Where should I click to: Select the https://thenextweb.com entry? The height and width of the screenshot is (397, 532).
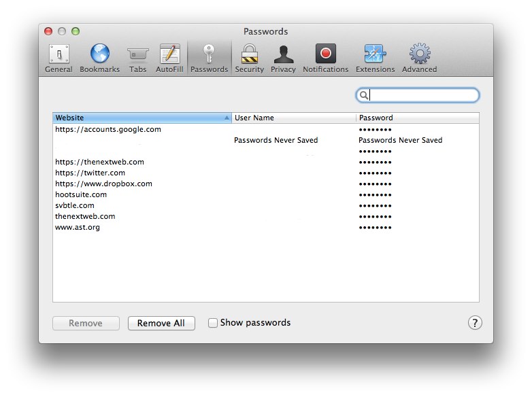coord(266,162)
